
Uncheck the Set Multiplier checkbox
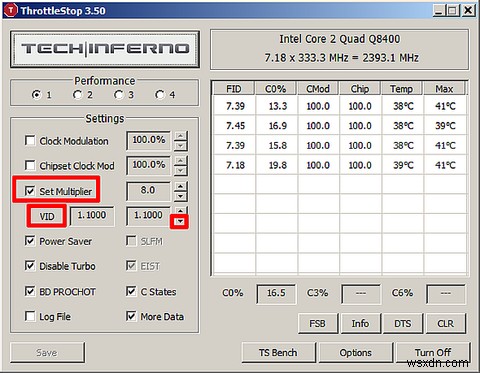[30, 191]
